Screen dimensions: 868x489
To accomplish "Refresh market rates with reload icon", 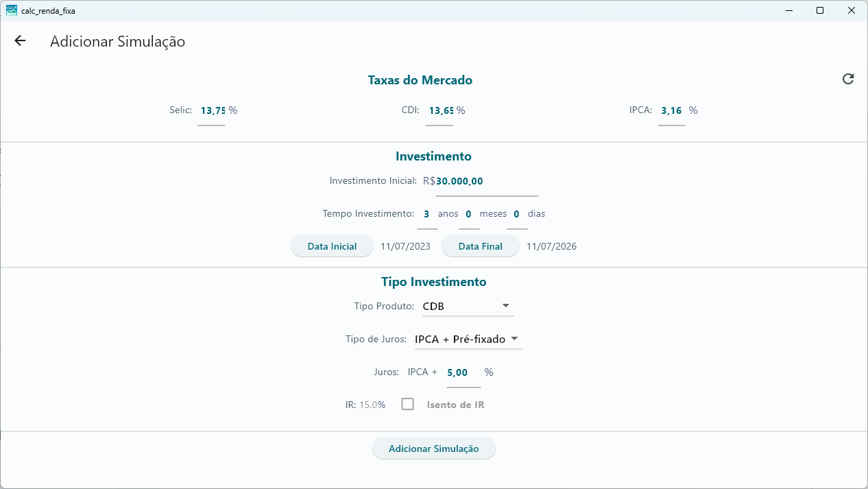I will click(x=848, y=79).
